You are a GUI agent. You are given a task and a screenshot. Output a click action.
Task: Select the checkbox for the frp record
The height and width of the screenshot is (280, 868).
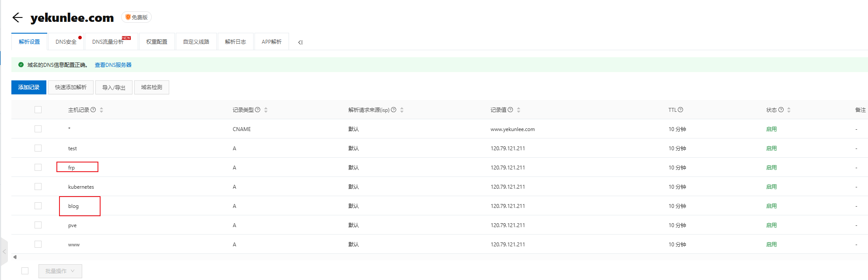pos(38,167)
